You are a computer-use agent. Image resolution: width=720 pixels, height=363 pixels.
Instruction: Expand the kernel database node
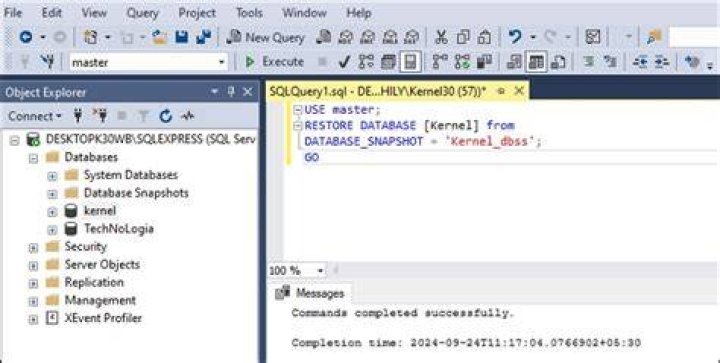tap(52, 212)
